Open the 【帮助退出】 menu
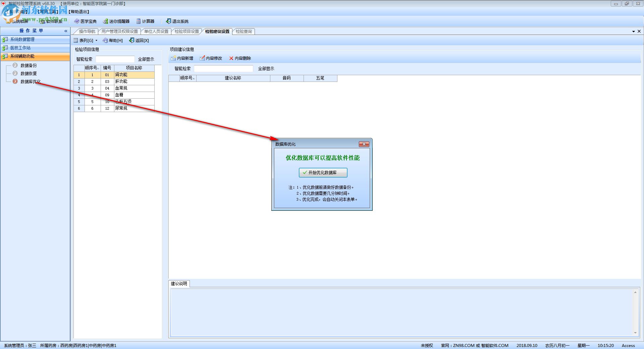This screenshot has height=349, width=644. point(78,12)
